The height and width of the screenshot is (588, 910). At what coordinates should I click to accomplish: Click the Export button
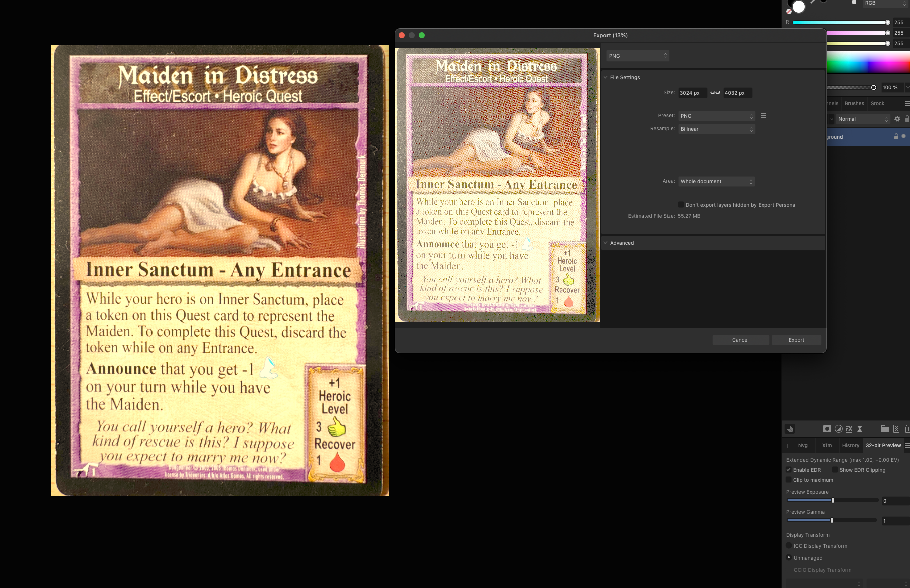click(796, 340)
